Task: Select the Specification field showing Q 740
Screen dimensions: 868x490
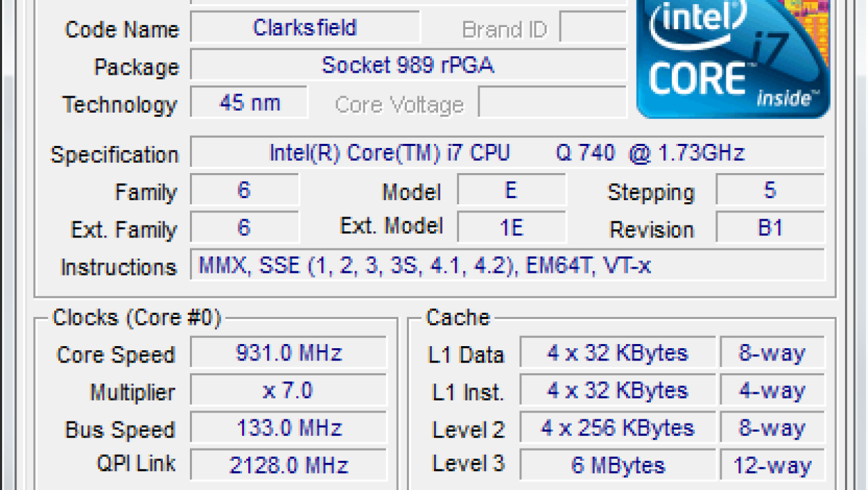Action: tap(507, 153)
